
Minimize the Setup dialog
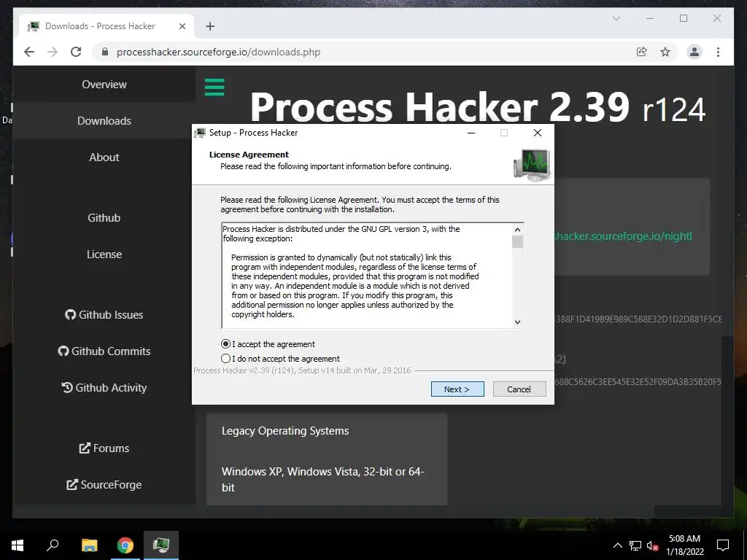(471, 133)
